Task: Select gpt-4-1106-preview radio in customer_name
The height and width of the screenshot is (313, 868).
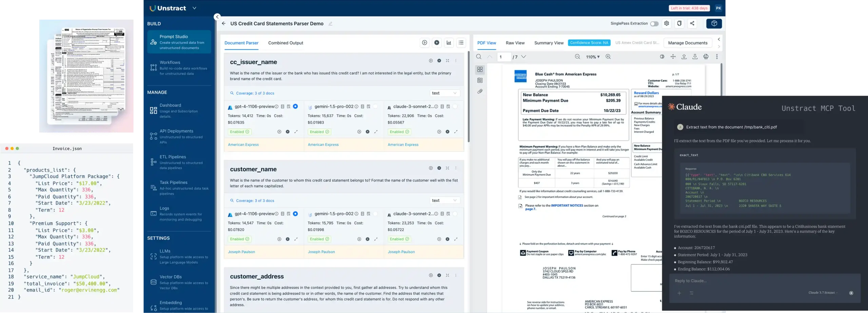Action: tap(295, 214)
